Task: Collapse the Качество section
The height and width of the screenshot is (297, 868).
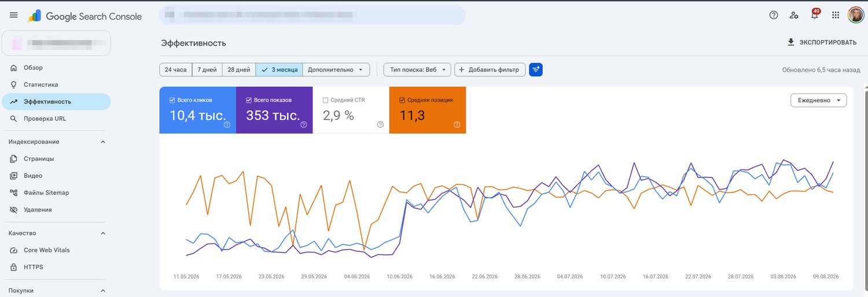Action: (103, 233)
